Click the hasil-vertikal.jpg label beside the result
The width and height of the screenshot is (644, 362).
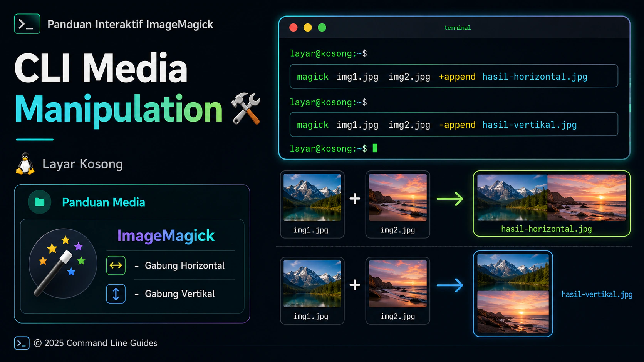597,294
